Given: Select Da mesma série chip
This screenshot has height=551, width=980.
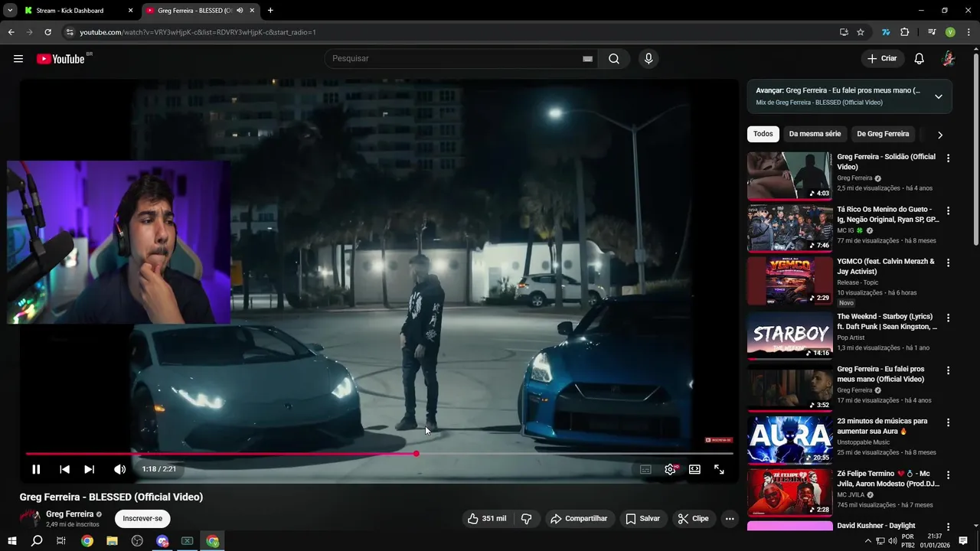Looking at the screenshot, I should point(815,134).
